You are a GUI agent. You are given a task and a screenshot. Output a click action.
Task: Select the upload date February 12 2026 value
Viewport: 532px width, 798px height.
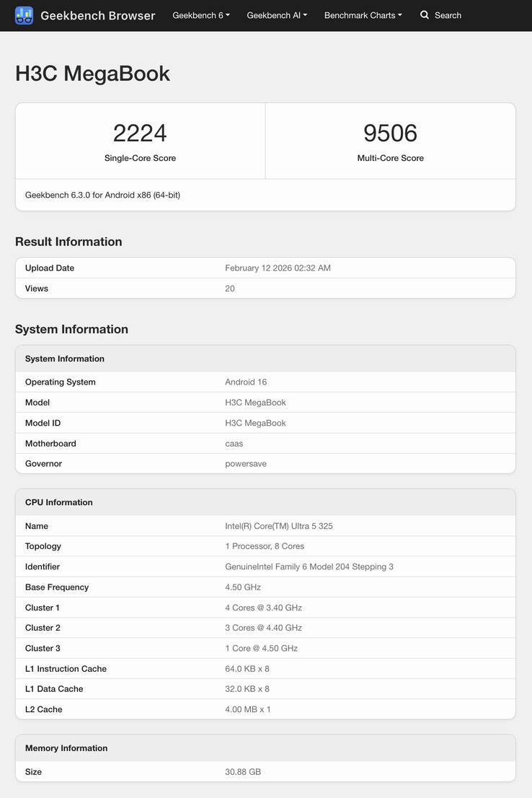pyautogui.click(x=278, y=268)
